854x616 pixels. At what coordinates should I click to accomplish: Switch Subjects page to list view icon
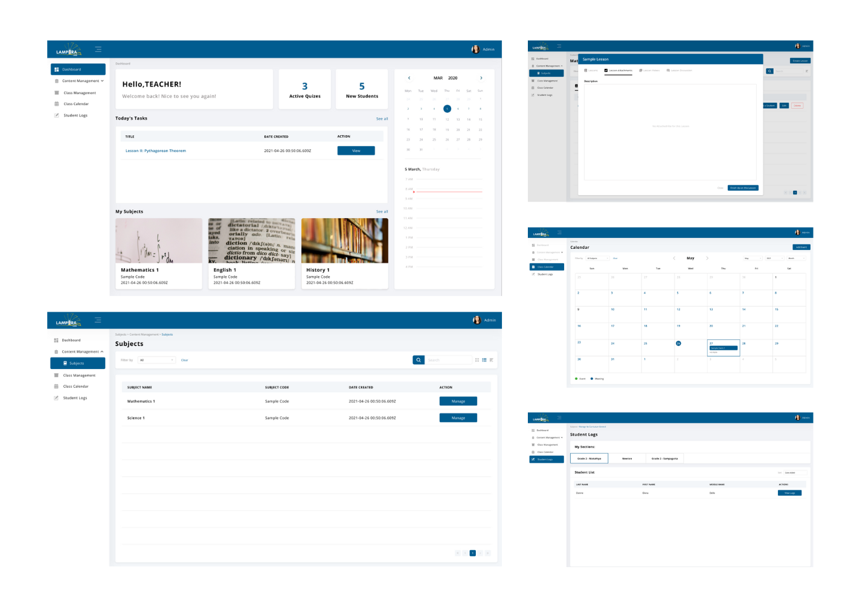(484, 360)
